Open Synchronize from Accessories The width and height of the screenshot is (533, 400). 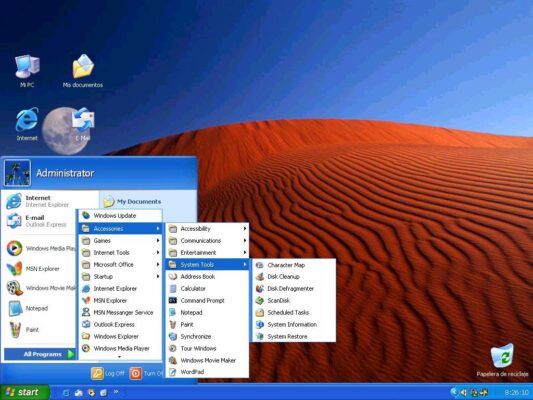click(207, 336)
